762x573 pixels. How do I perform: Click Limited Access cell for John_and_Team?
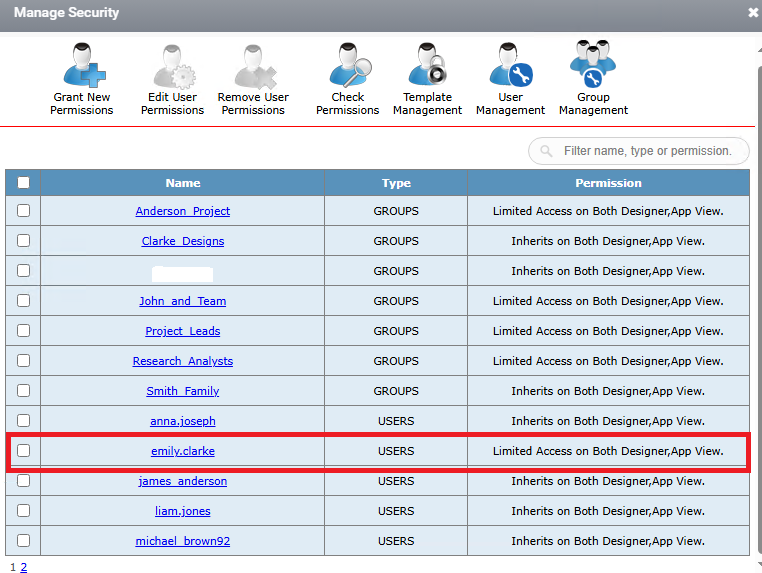pyautogui.click(x=608, y=301)
